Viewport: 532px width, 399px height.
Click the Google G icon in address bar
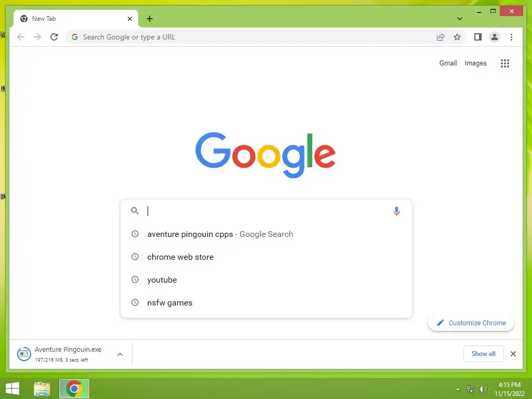[x=75, y=37]
